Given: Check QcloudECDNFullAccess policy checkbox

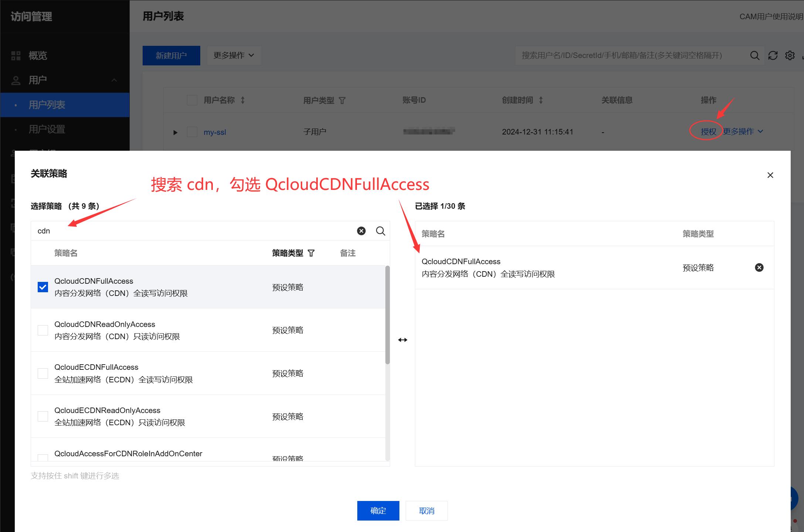Looking at the screenshot, I should click(x=43, y=373).
